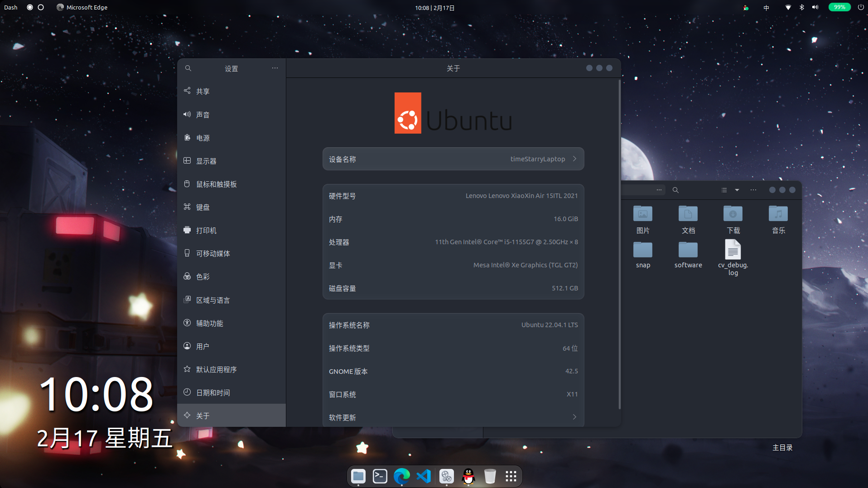Viewport: 868px width, 488px height.
Task: Click the search icon in Files window
Action: coord(675,190)
